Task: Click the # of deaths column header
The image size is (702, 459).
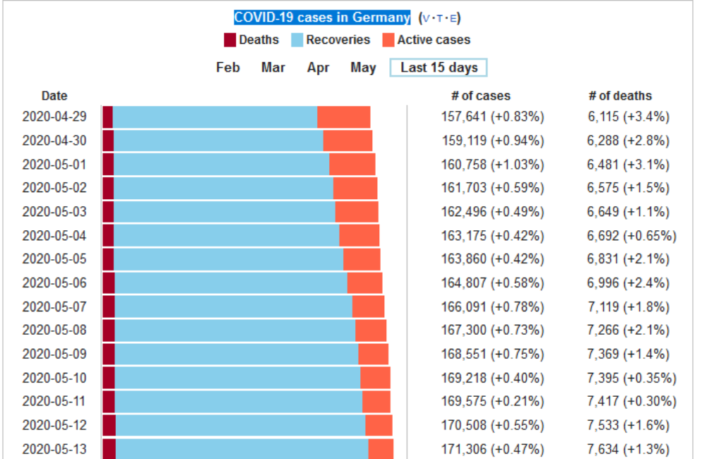Action: 620,96
